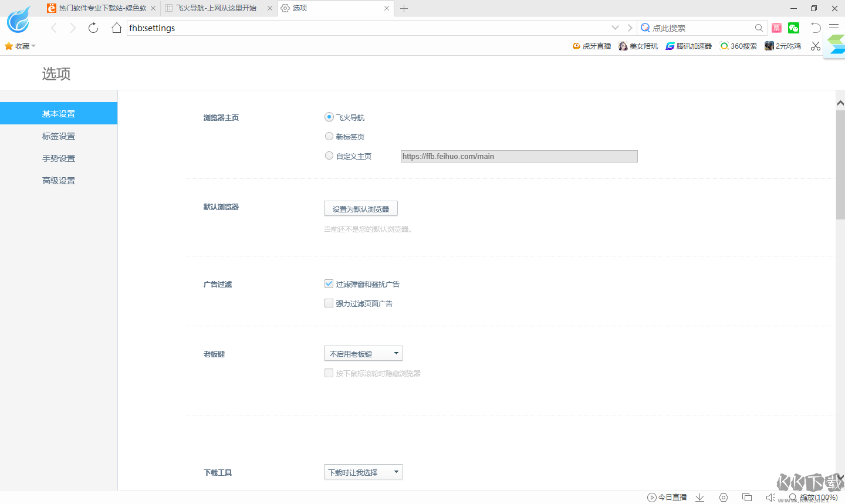Launch the 腾讯加速器 shortcut
This screenshot has width=845, height=504.
[688, 46]
